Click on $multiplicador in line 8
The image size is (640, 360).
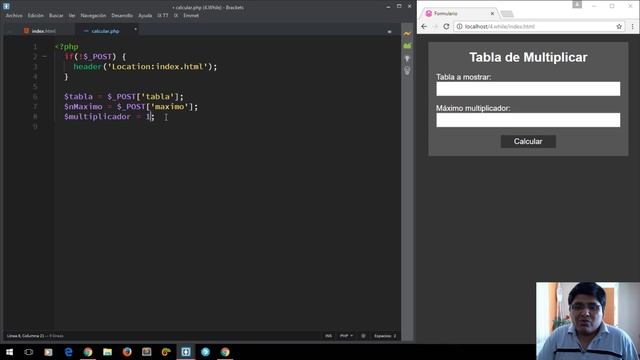(x=97, y=117)
